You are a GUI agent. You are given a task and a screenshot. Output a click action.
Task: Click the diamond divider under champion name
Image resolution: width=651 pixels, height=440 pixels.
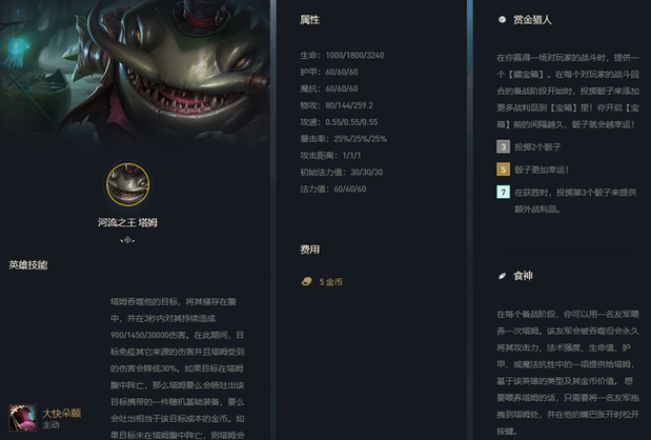pyautogui.click(x=127, y=240)
